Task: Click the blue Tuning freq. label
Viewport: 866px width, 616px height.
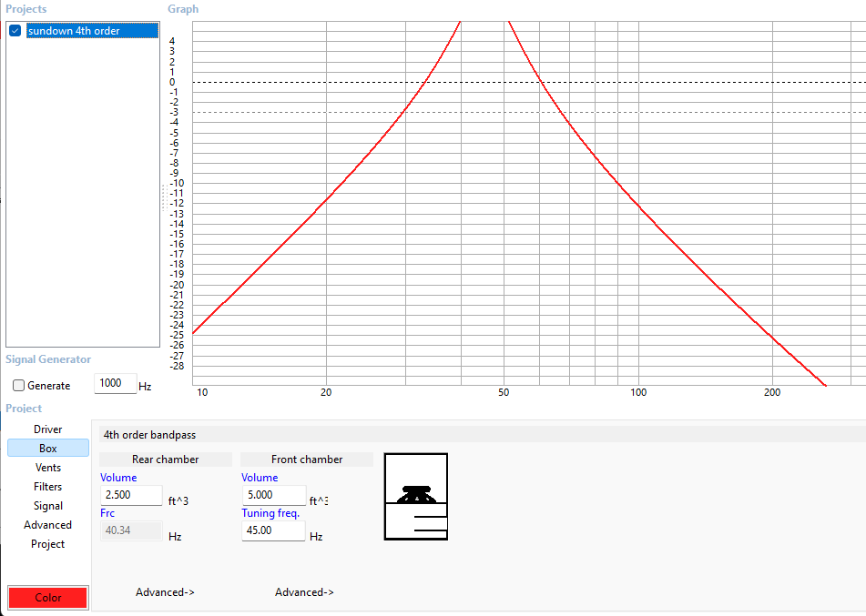Action: click(270, 513)
